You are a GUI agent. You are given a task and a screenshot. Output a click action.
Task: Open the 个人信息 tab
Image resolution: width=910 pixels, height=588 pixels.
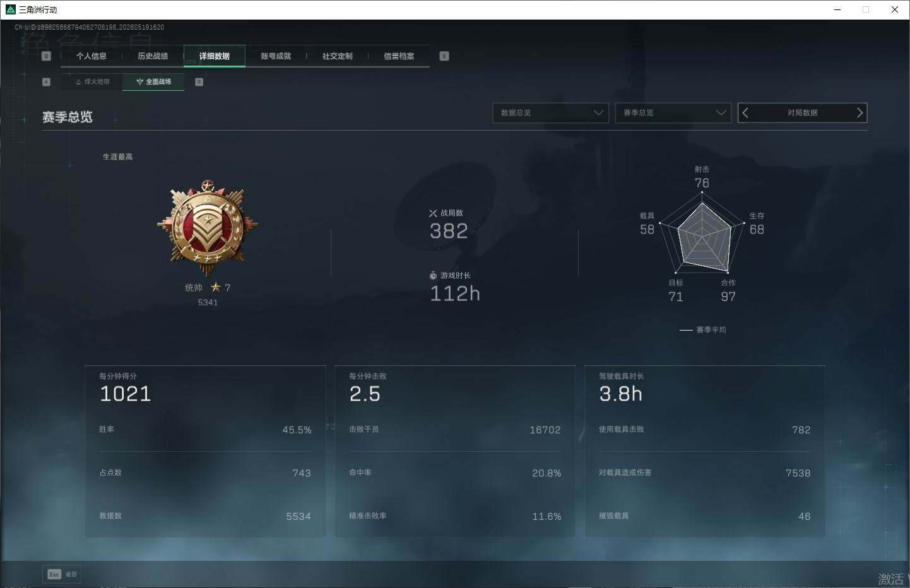point(92,56)
